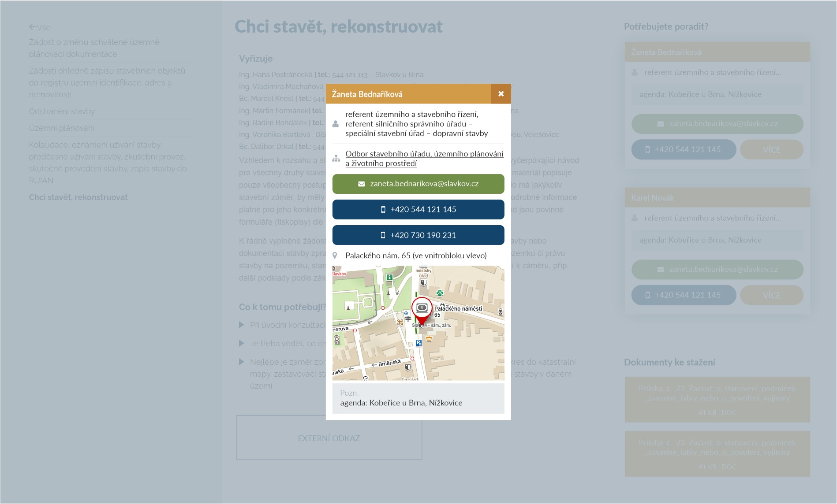
Task: Select Chci stavět, rekonstruovat in sidebar
Action: pos(78,197)
